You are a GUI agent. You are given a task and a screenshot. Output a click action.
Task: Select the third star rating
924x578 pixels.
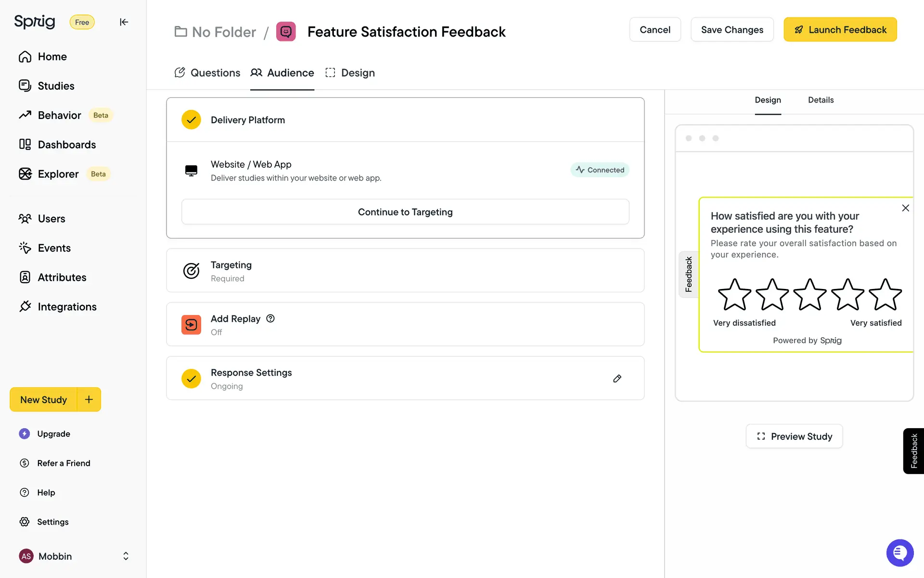click(x=809, y=294)
